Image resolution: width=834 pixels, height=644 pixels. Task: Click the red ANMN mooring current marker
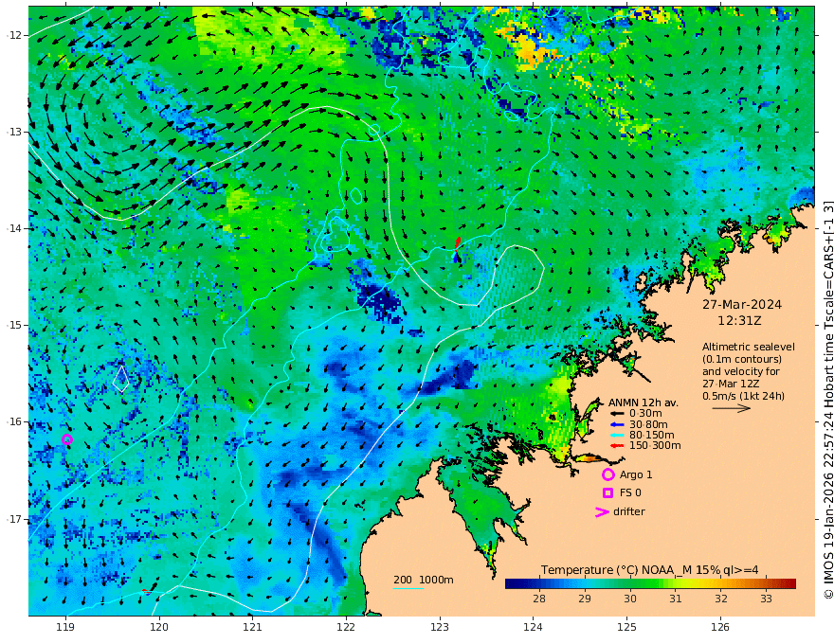click(458, 243)
